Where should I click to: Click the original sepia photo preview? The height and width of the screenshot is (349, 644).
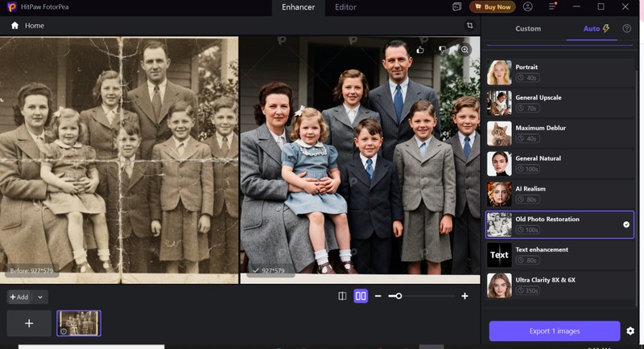119,160
